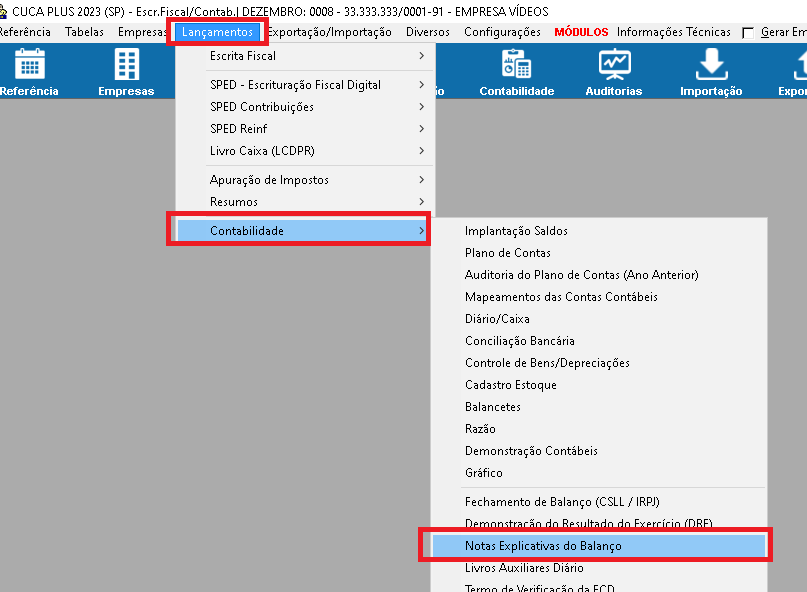This screenshot has height=592, width=807.
Task: Open the Auditorias monitor chart icon
Action: [615, 64]
